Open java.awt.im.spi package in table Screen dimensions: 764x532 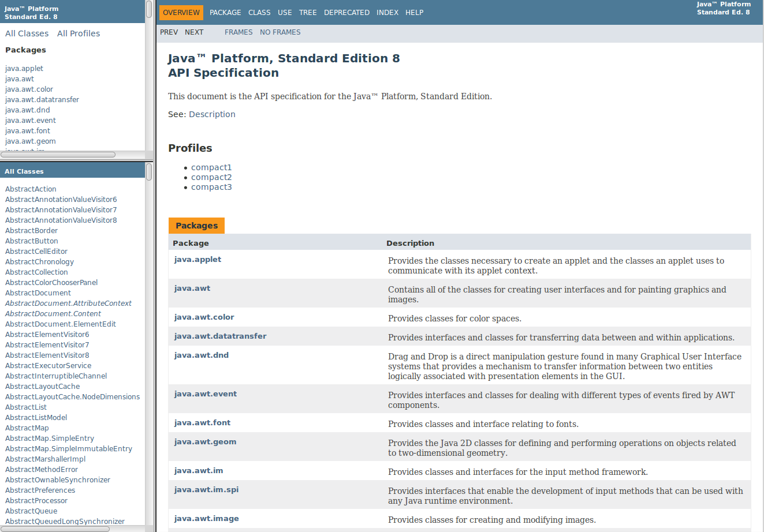click(206, 490)
